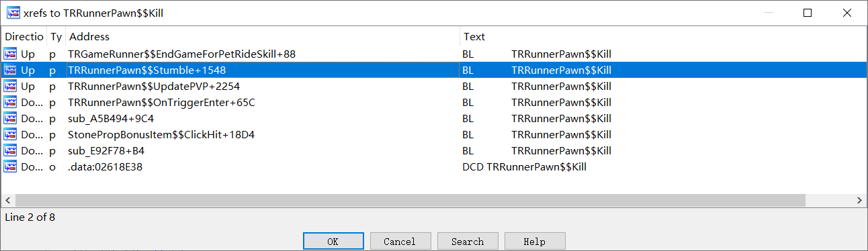Click xref icon for sub_A5B494+9C4 row

click(x=10, y=118)
